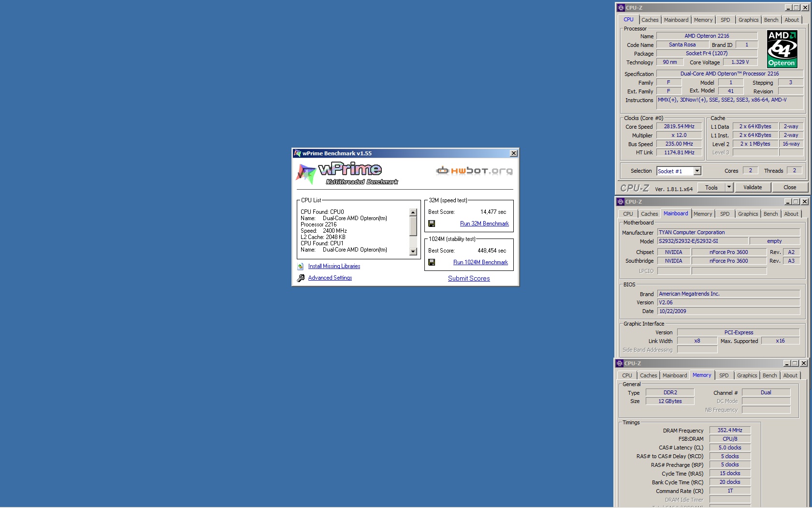The width and height of the screenshot is (812, 508).
Task: Click the PCI-Express graphic interface version field
Action: 739,333
